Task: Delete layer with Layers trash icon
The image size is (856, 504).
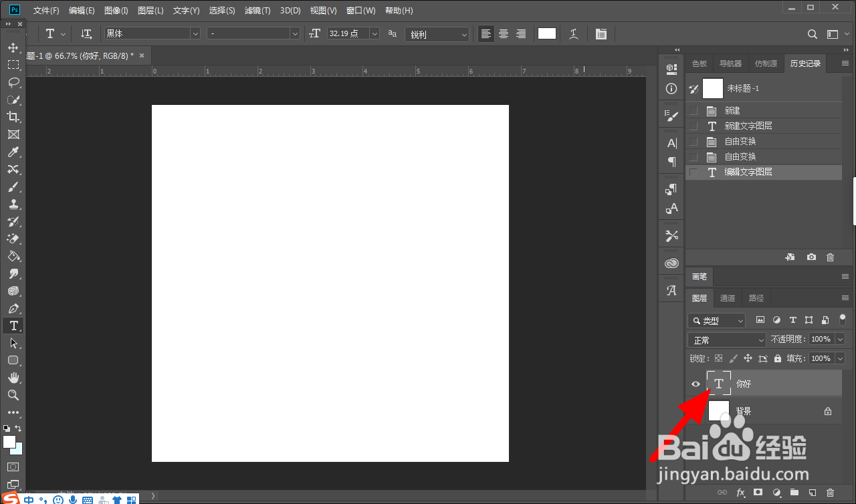Action: pyautogui.click(x=830, y=493)
